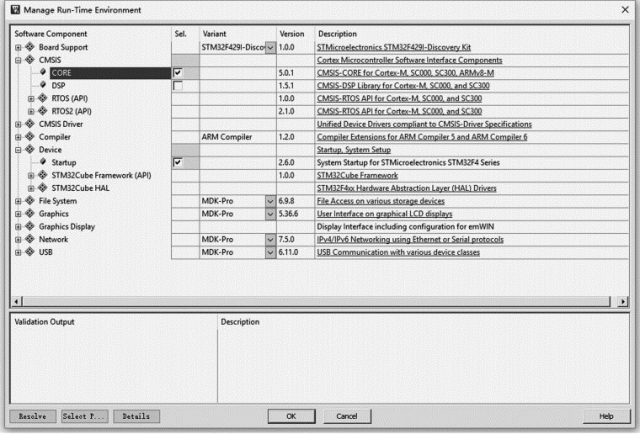This screenshot has height=434, width=640.
Task: Click the RTOS2 (API) diamond icon
Action: tap(43, 111)
